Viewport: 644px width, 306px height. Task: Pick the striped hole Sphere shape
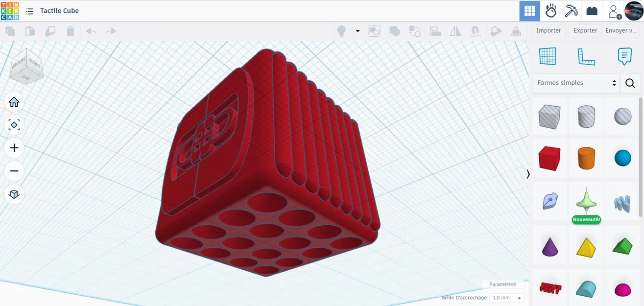(x=622, y=117)
